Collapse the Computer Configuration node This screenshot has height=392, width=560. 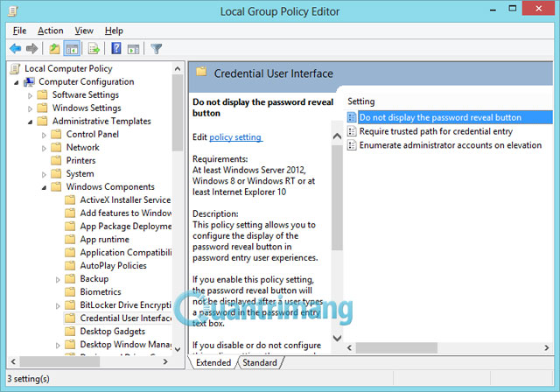click(17, 82)
